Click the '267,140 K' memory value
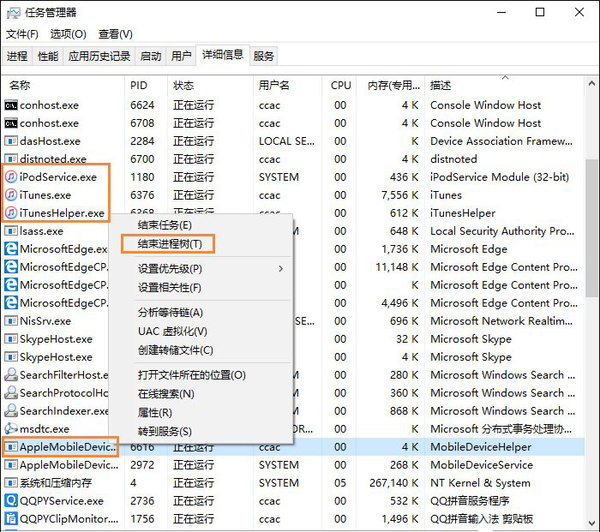The image size is (600, 532). [x=394, y=483]
